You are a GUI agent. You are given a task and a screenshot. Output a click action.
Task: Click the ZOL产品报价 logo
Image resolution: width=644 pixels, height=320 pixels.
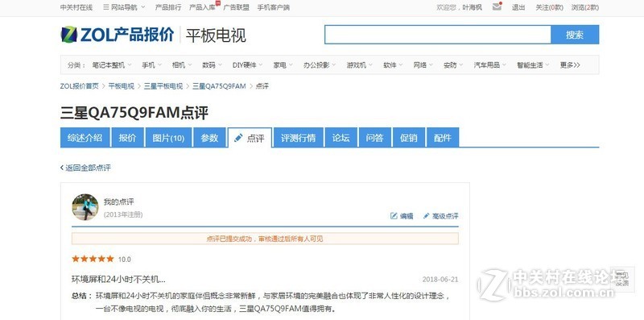pyautogui.click(x=118, y=35)
